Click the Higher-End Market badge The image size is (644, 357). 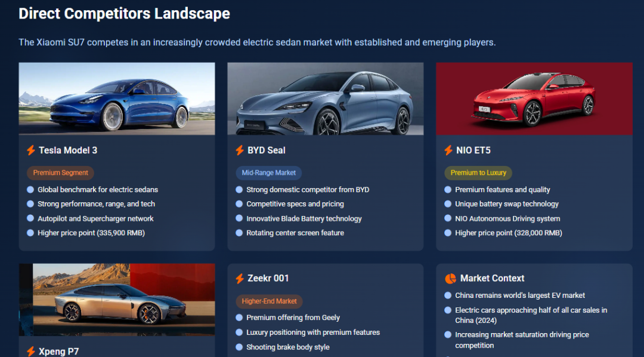click(x=269, y=301)
